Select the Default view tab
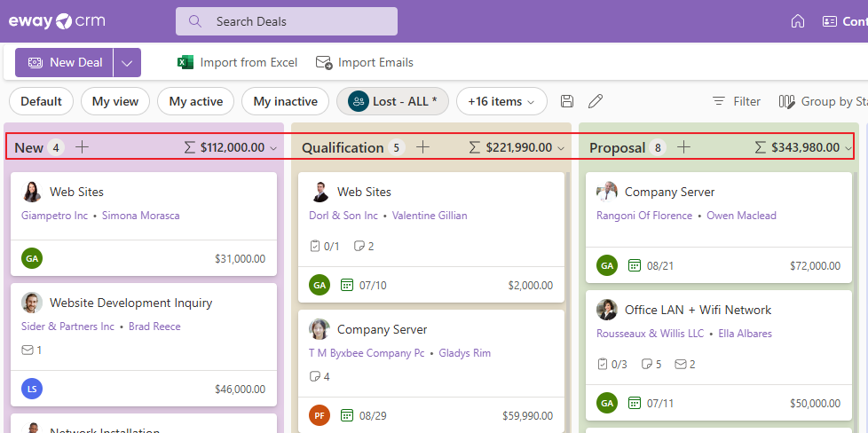The image size is (868, 433). [42, 101]
